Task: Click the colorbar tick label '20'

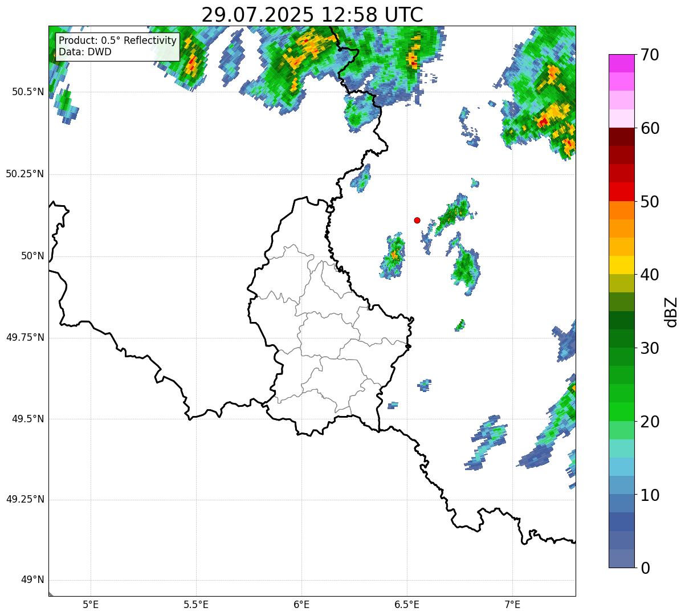Action: [650, 422]
